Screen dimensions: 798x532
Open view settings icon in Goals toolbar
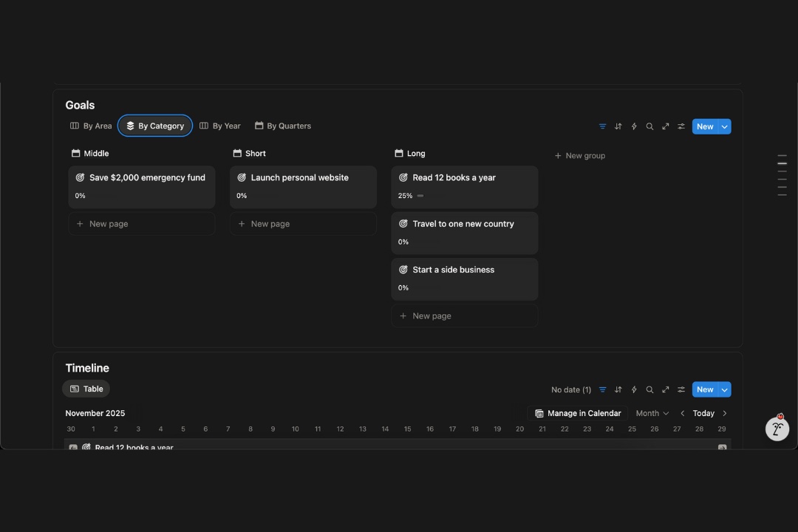681,126
